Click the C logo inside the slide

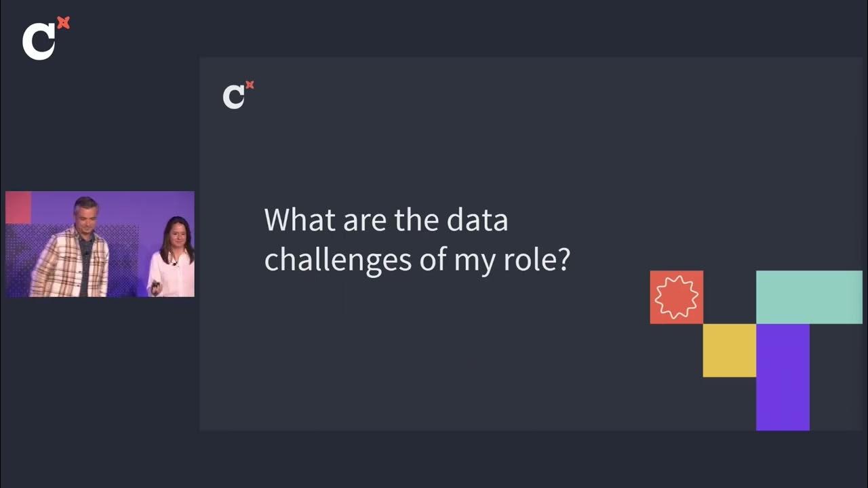click(234, 97)
